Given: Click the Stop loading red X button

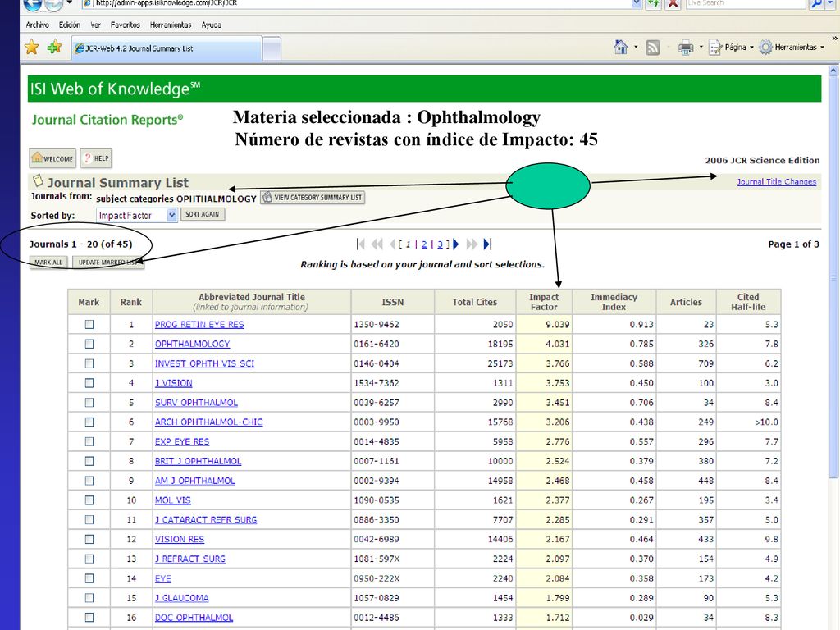Looking at the screenshot, I should click(673, 4).
